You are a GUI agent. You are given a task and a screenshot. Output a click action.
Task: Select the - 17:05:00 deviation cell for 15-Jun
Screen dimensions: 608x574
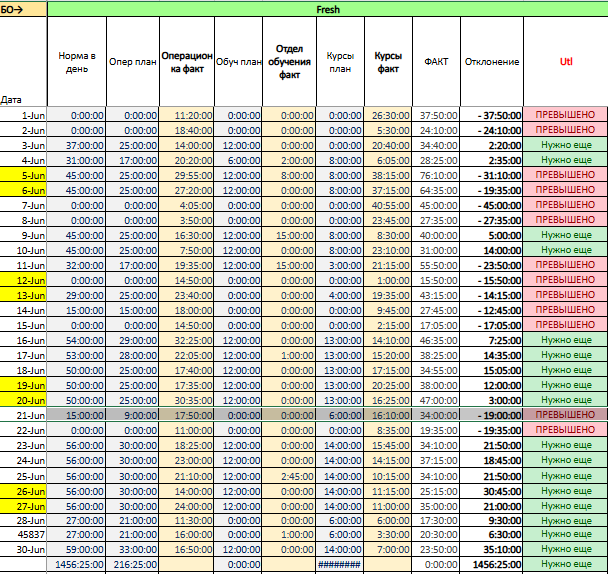coord(492,325)
